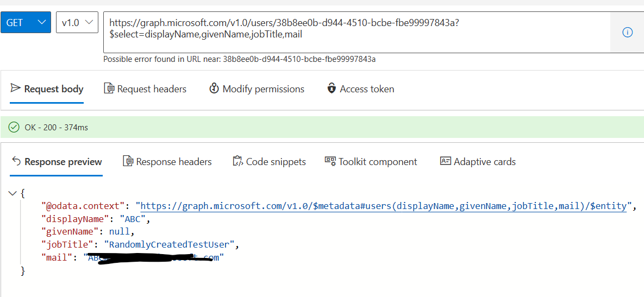Collapse the JSON response root object

12,193
